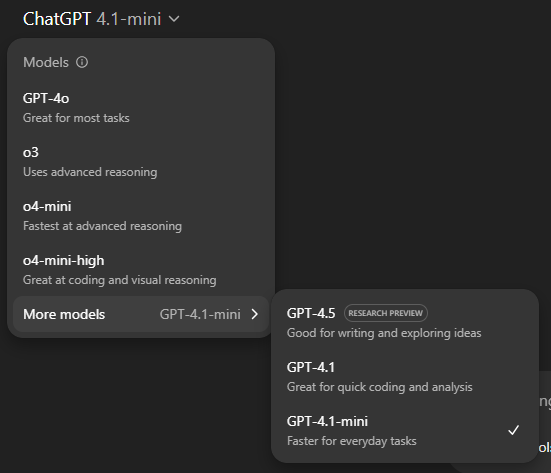Select GPT-4.5 from the submenu
This screenshot has width=551, height=473.
[405, 323]
